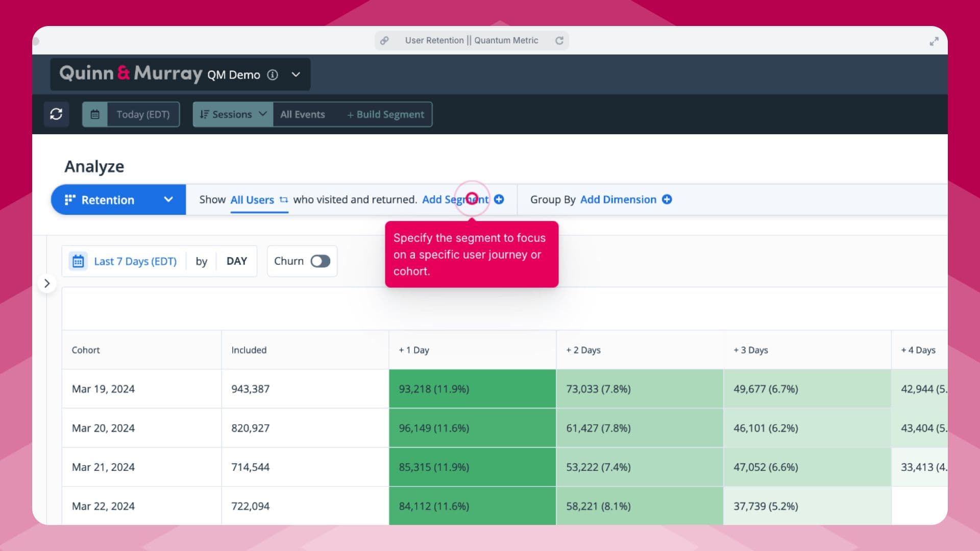The height and width of the screenshot is (551, 980).
Task: Click the sort icon in the Sessions selector
Action: 204,114
